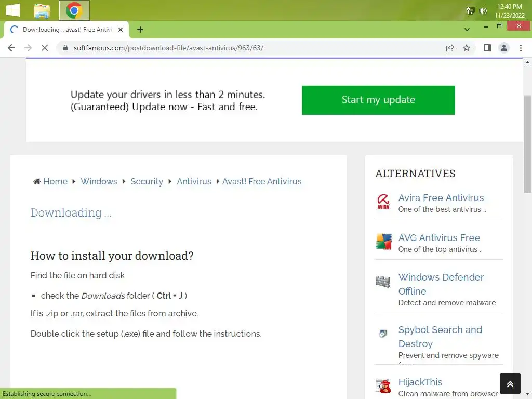Open Spybot Search and Destroy link
Screen dimensions: 532x399
440,337
